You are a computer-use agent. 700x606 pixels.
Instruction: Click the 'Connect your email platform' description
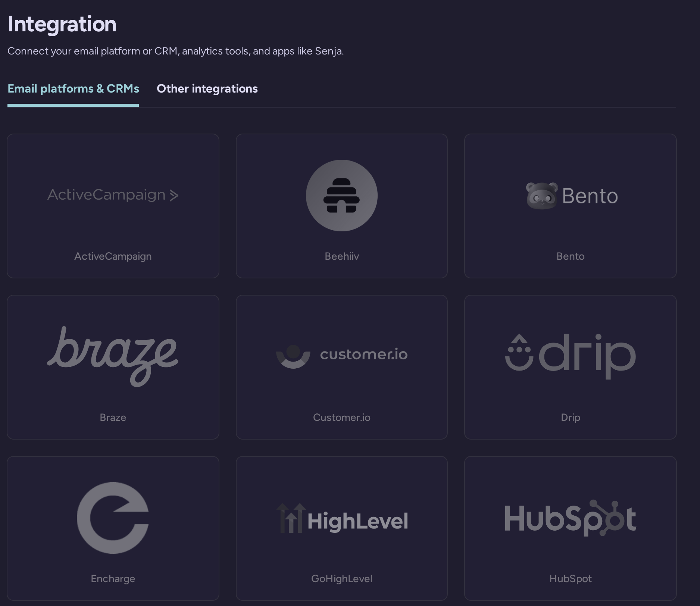(x=175, y=51)
